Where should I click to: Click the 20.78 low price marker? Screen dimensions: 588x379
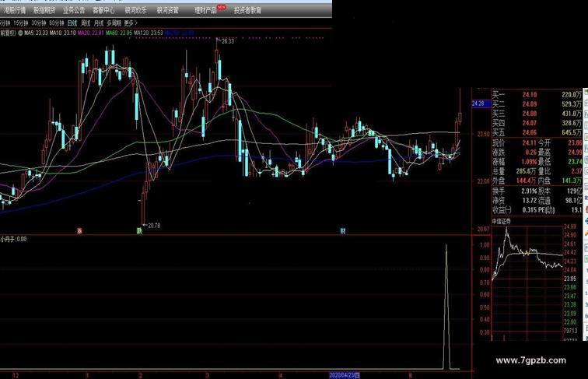click(154, 226)
